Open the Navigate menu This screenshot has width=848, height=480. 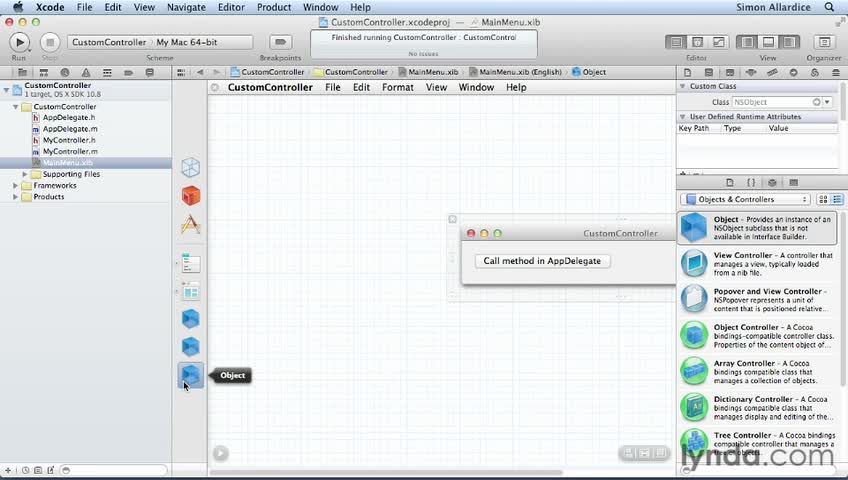tap(186, 8)
